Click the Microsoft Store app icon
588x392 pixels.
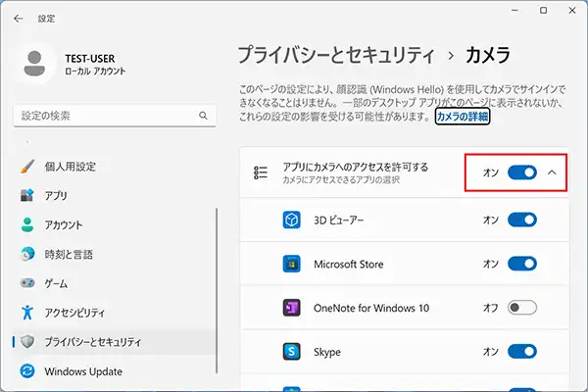click(291, 264)
